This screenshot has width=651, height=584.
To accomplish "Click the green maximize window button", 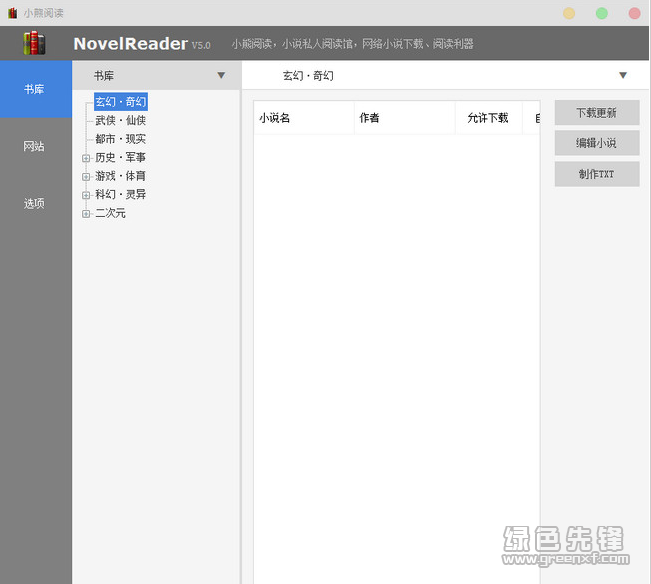I will [x=602, y=13].
